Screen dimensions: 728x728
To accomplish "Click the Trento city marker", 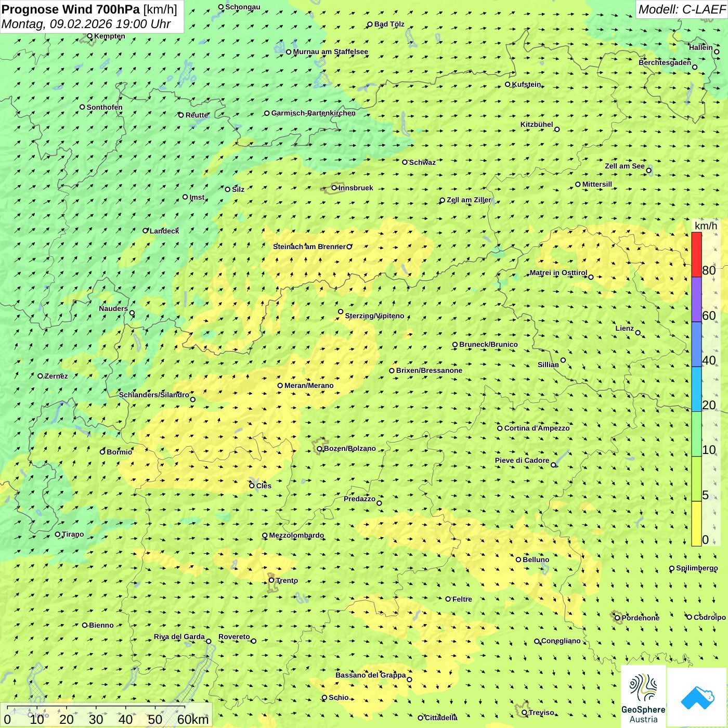I will 271,580.
